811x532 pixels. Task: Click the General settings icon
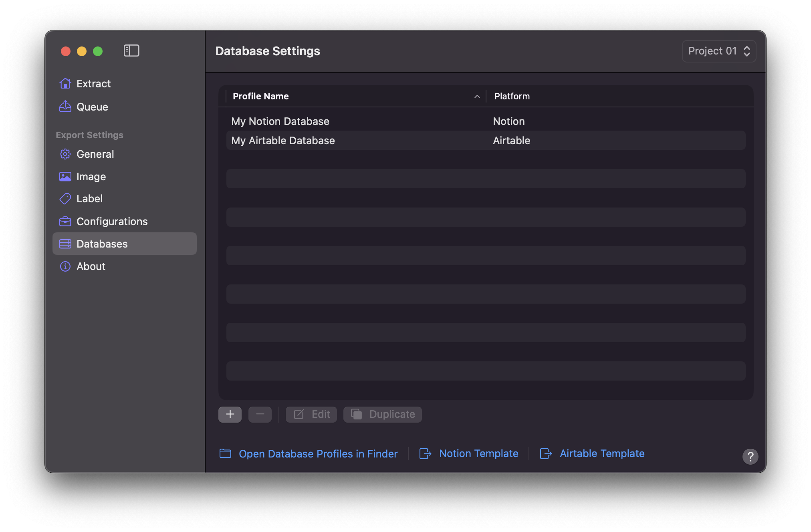click(x=65, y=154)
